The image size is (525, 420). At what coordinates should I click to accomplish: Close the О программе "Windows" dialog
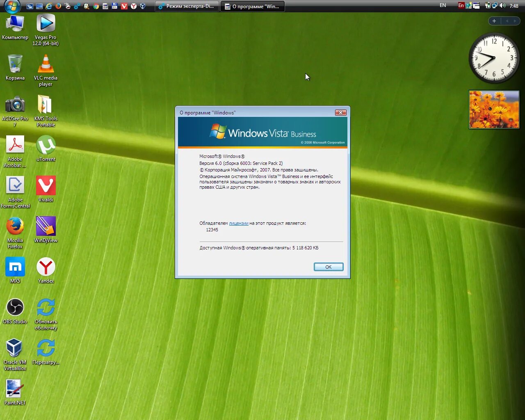pos(341,112)
